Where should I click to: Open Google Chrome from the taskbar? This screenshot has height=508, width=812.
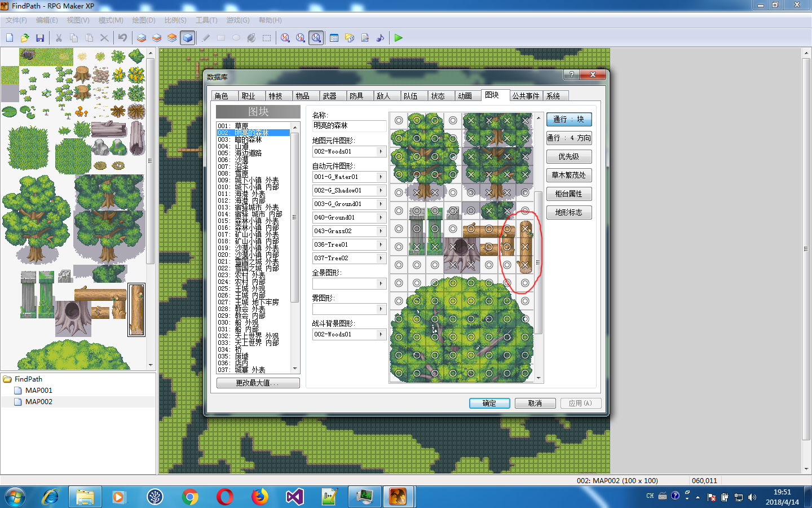[190, 497]
